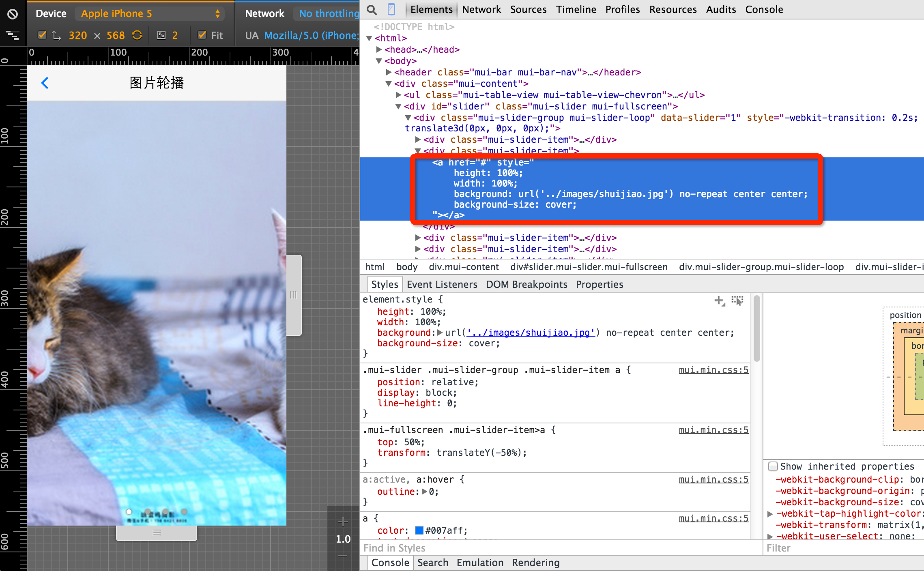The width and height of the screenshot is (924, 571).
Task: Toggle the Fit checkbox
Action: point(202,35)
